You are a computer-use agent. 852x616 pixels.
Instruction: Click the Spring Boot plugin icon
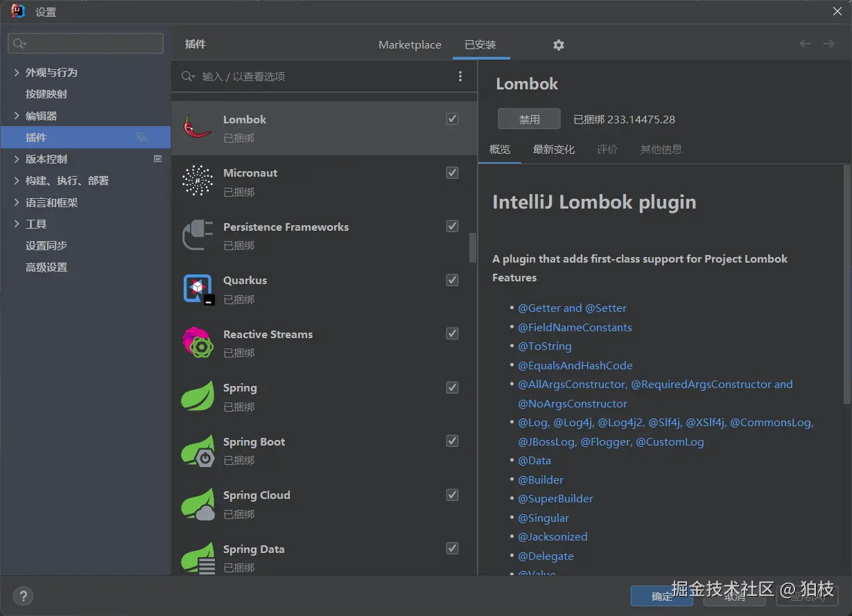(198, 450)
